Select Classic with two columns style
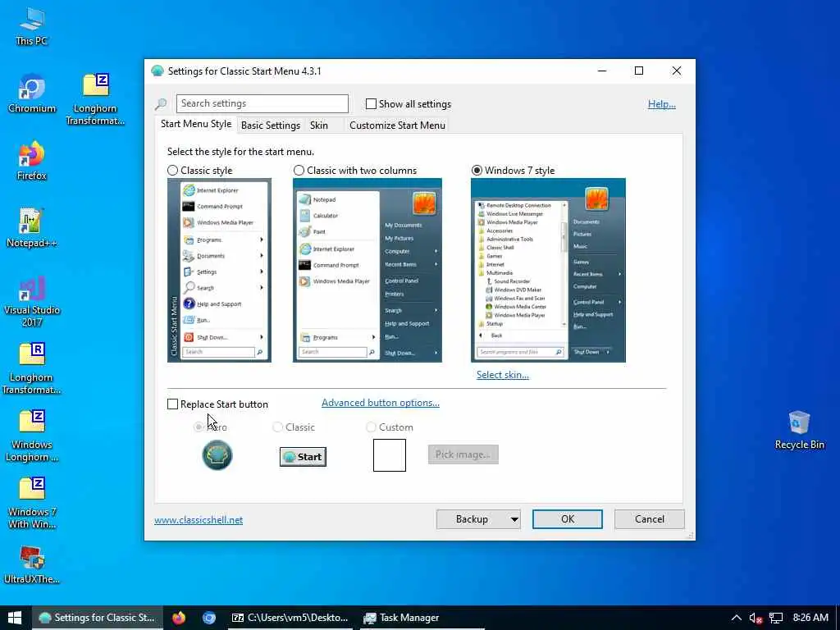840x630 pixels. (299, 171)
